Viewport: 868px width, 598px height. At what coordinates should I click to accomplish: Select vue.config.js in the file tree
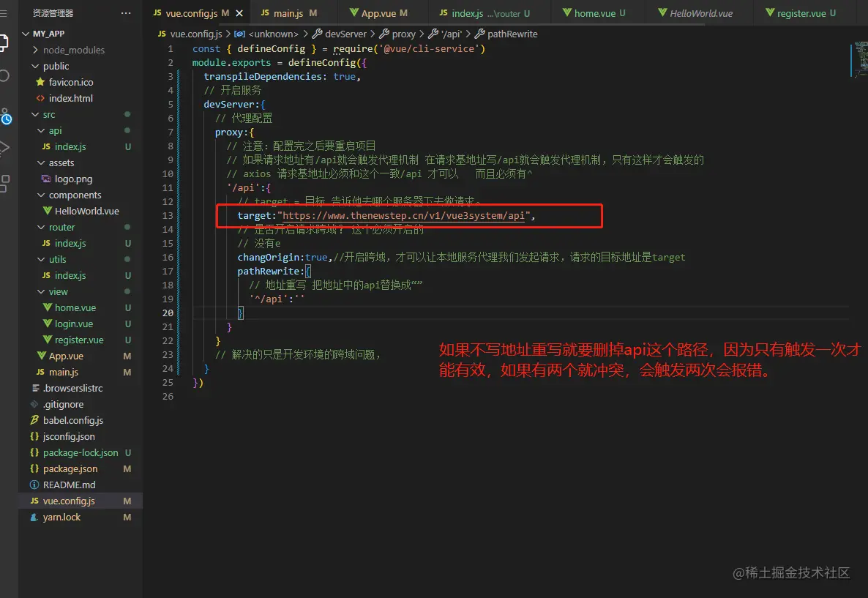(81, 501)
